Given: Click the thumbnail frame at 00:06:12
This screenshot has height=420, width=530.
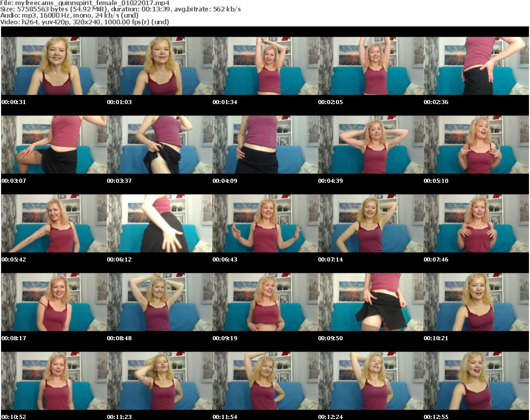Looking at the screenshot, I should coord(159,224).
